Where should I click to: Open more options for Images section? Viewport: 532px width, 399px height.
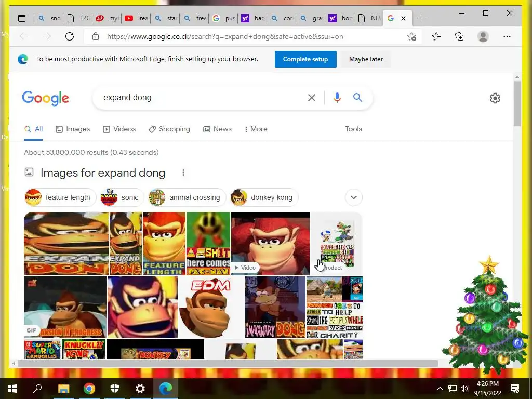183,172
